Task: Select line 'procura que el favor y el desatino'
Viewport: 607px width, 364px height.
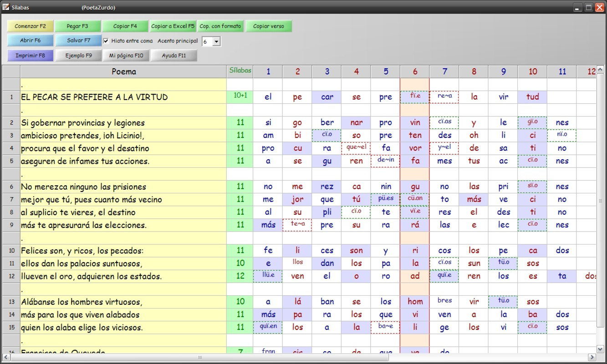Action: pos(123,148)
